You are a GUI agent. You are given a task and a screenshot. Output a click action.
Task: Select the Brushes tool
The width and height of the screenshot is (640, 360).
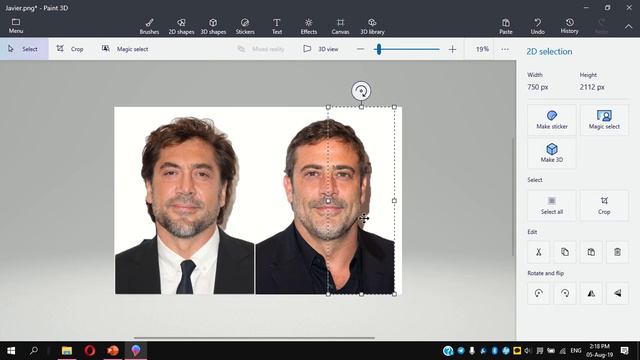[x=149, y=26]
